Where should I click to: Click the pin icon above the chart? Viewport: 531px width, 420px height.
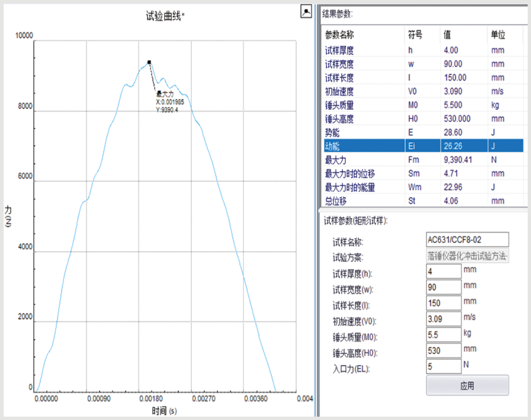[306, 12]
